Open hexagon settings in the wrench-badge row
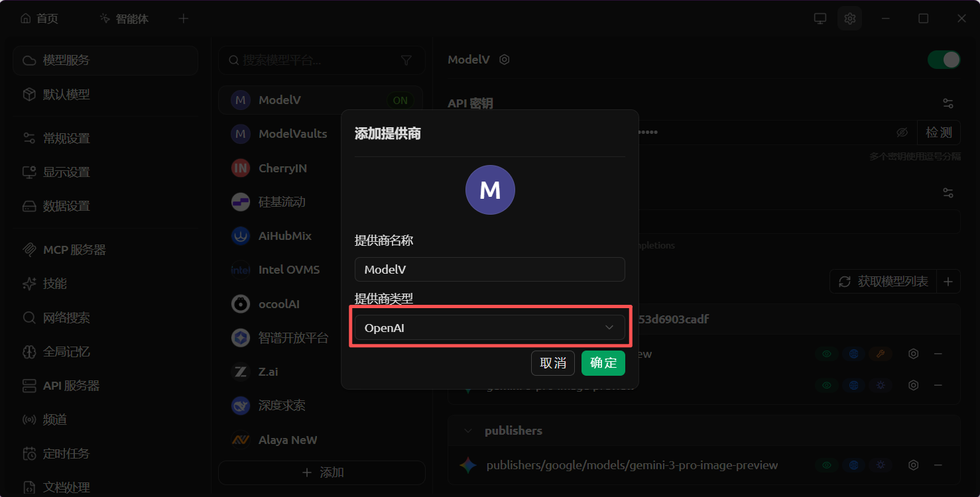 click(x=913, y=354)
